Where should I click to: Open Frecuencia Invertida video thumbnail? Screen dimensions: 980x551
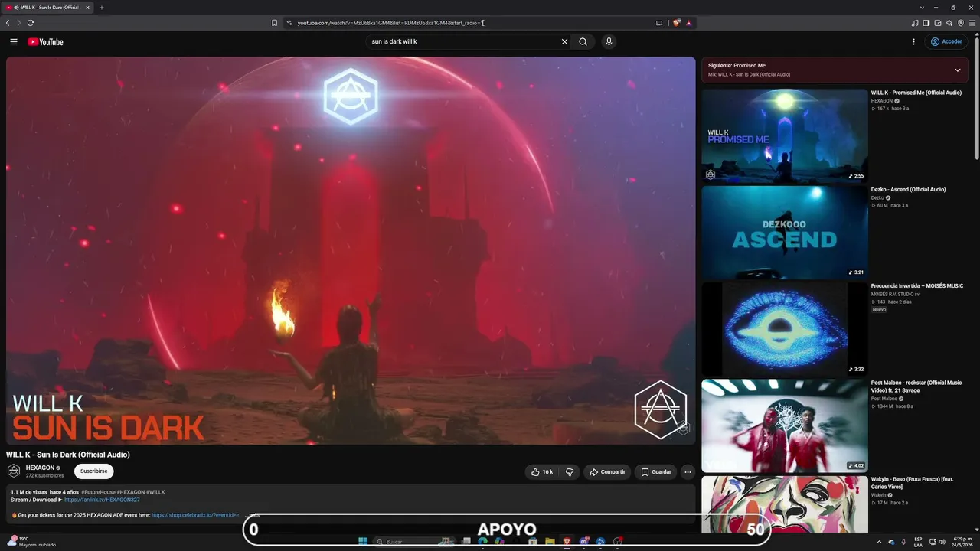point(784,329)
